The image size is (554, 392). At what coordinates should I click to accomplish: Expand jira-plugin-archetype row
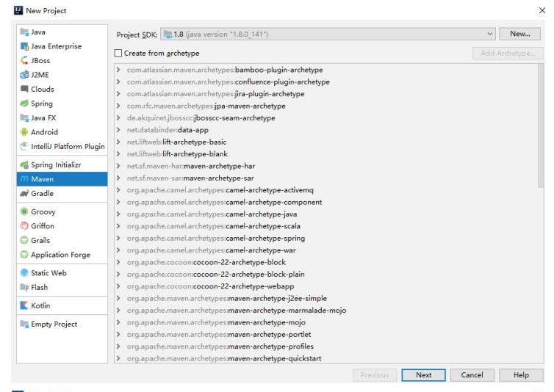coord(119,94)
